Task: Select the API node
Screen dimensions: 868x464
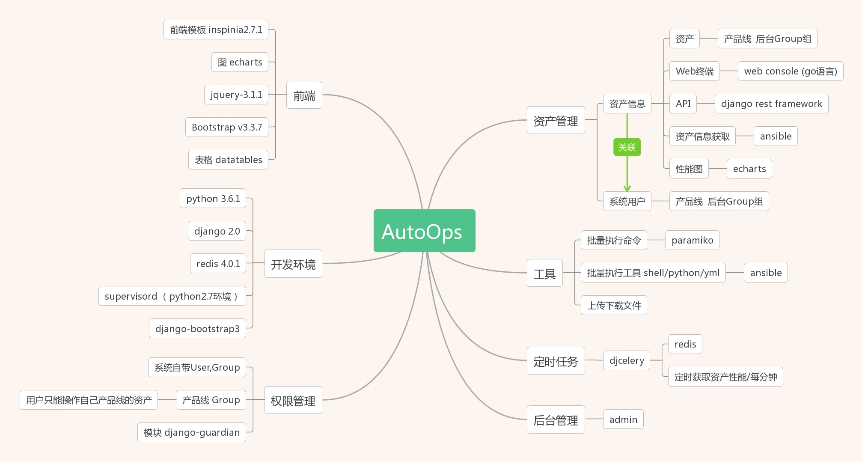Action: [683, 104]
